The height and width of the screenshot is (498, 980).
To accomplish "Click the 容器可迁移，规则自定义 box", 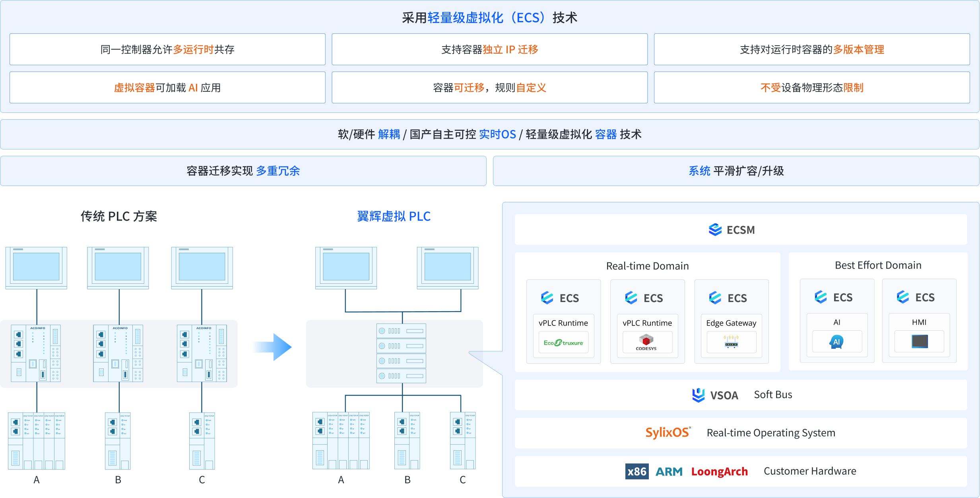I will coord(490,87).
